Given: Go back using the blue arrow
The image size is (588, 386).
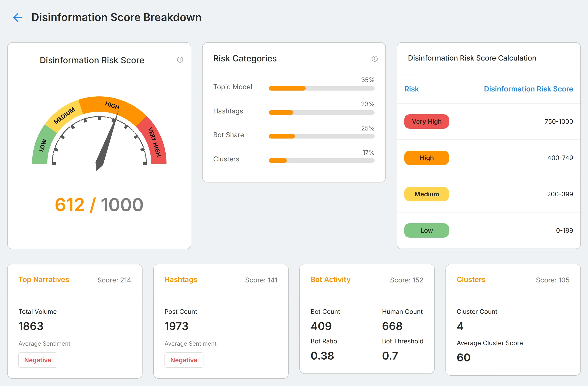Looking at the screenshot, I should [x=17, y=17].
